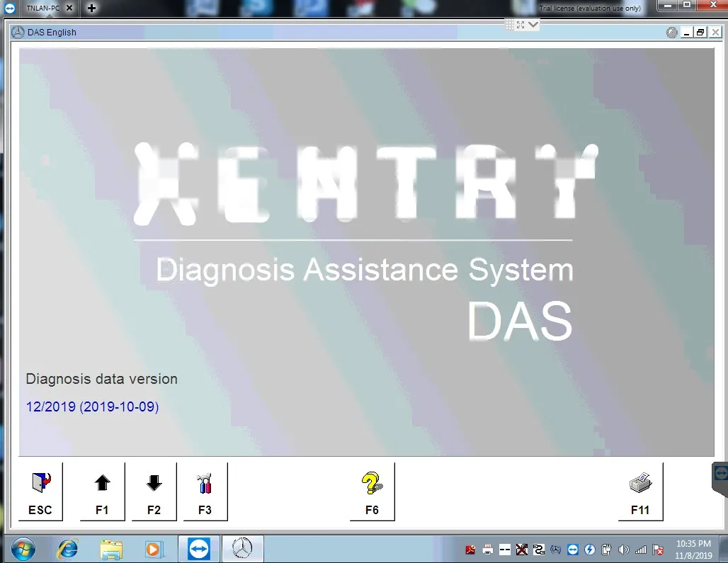Click the Mercedes star tray icon
Screen dimensions: 728x563
(x=556, y=550)
